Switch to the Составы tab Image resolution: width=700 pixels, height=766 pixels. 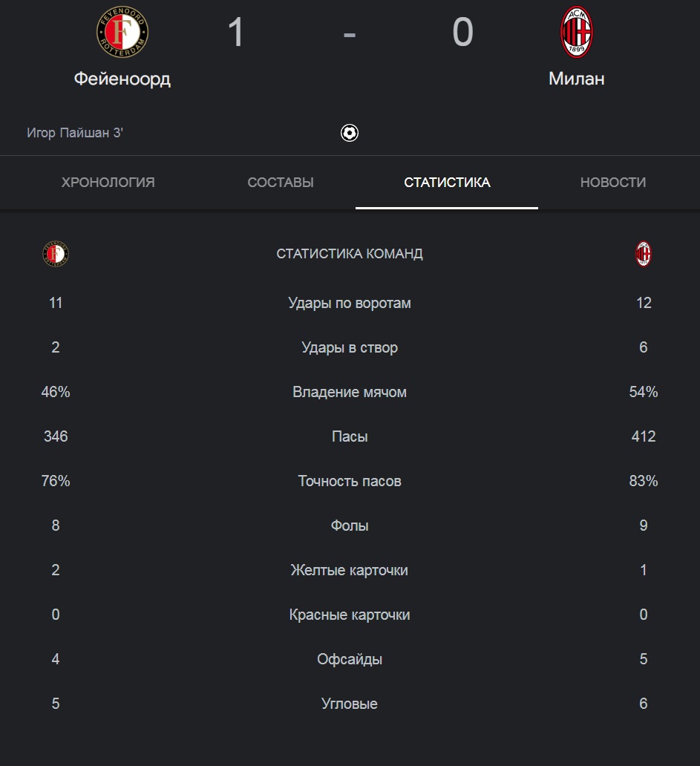coord(281,182)
